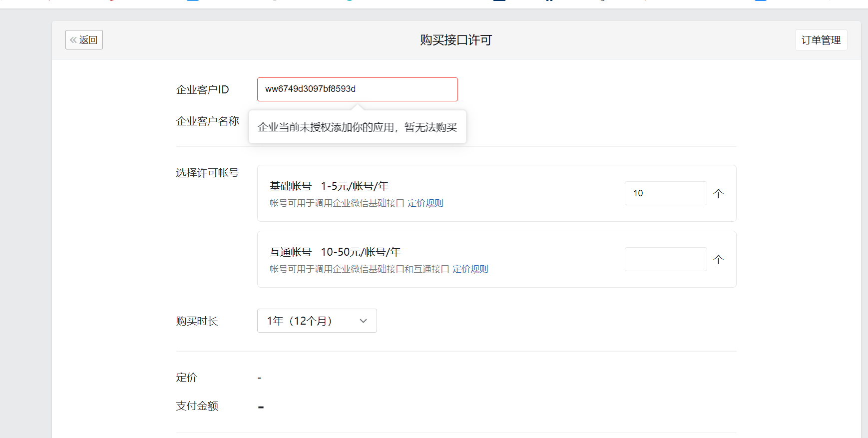Select the 基础帐号 1-5元 heading
Viewport: 868px width, 438px height.
point(329,186)
